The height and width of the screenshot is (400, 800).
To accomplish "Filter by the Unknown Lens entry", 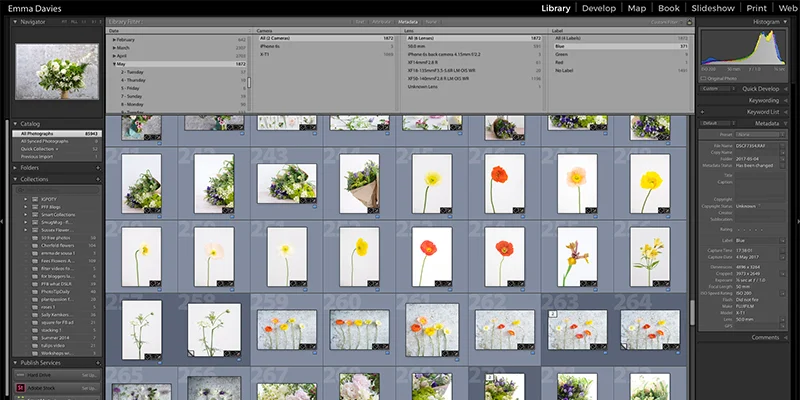I will 473,87.
